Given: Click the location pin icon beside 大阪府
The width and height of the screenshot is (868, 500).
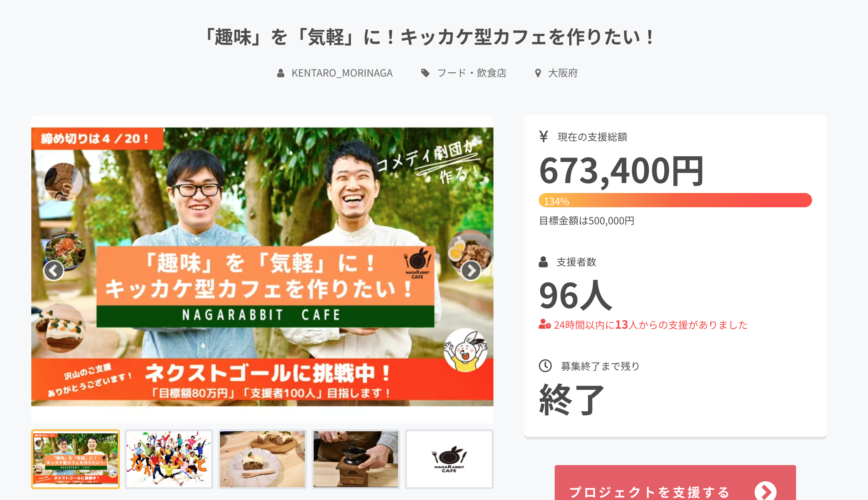Looking at the screenshot, I should click(538, 73).
